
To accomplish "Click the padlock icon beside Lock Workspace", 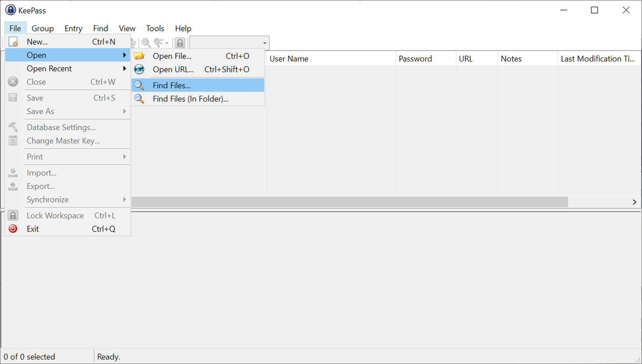I will [13, 216].
